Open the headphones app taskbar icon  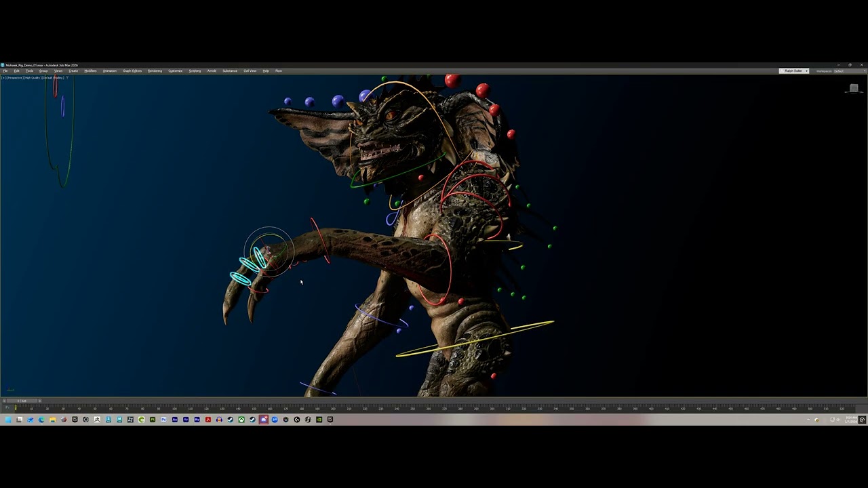click(219, 420)
